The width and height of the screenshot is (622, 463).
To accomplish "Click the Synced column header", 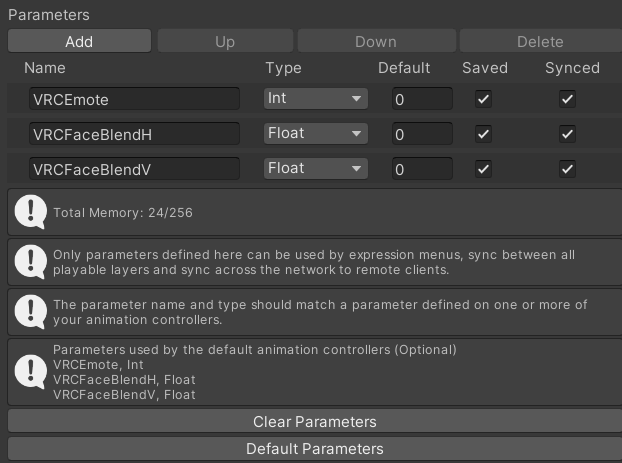I will (572, 68).
